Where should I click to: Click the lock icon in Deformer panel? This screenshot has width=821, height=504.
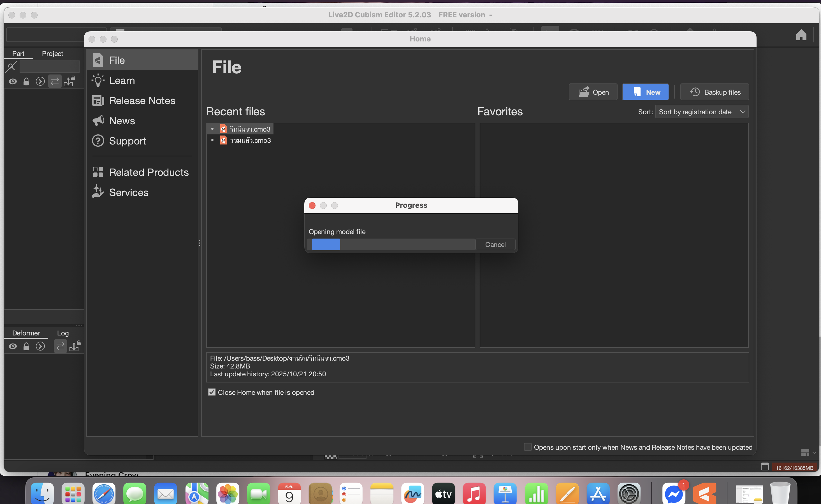26,346
